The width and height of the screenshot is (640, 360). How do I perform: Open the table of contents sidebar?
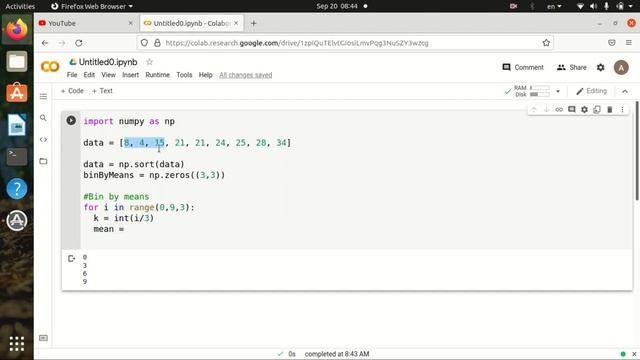[43, 96]
